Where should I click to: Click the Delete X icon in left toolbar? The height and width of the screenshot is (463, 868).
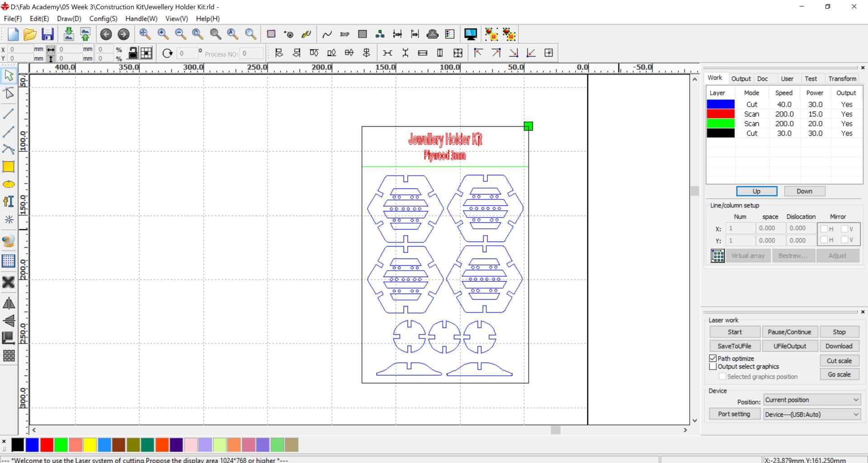9,283
